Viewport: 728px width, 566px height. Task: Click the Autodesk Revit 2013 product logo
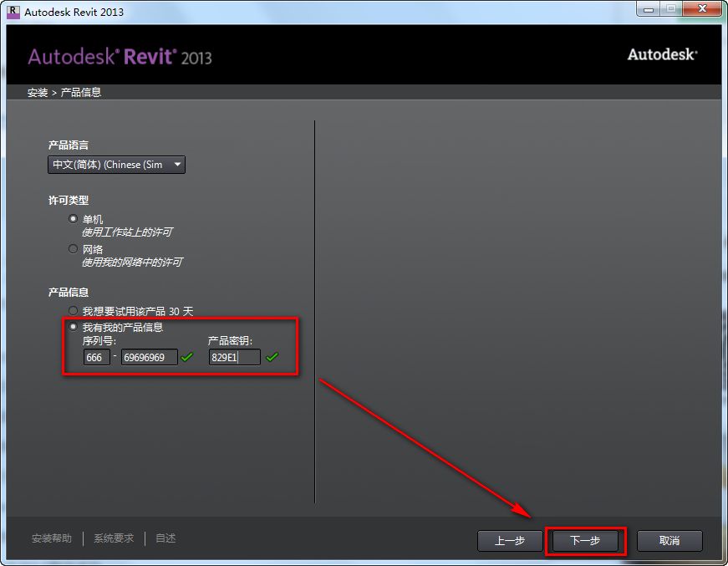point(119,55)
